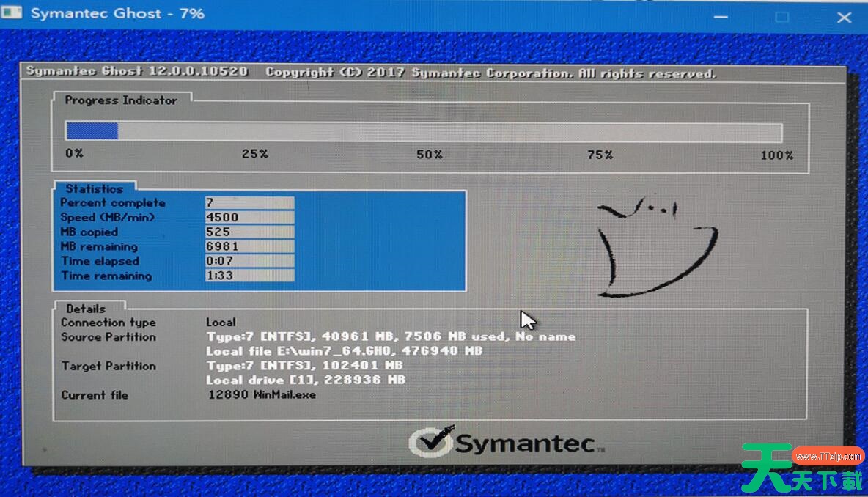Image resolution: width=868 pixels, height=497 pixels.
Task: Click the MB remaining label
Action: click(99, 246)
